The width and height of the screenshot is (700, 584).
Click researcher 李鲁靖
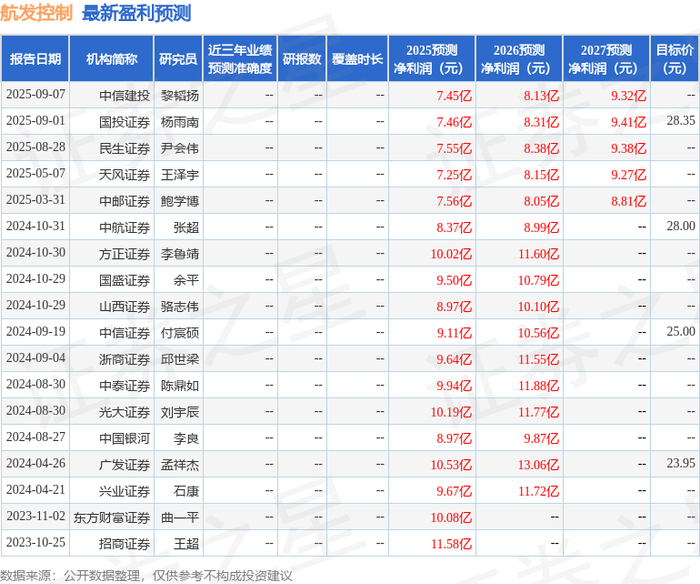(180, 254)
